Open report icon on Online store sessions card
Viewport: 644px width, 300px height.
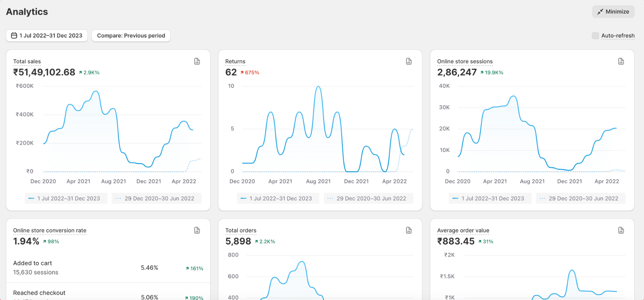[x=621, y=62]
